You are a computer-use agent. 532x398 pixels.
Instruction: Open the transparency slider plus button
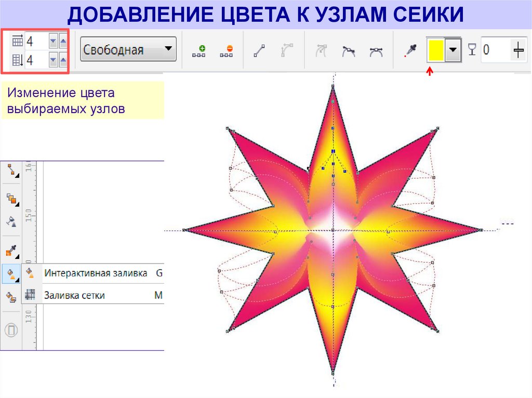tap(519, 50)
